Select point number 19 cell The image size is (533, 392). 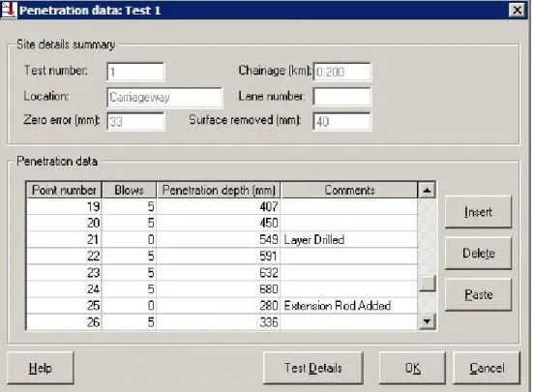point(64,206)
